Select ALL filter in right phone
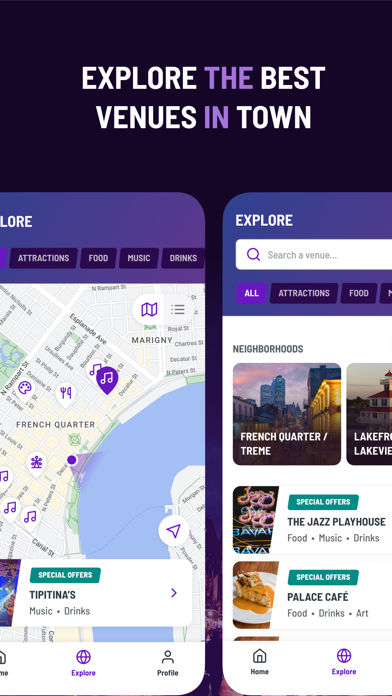The height and width of the screenshot is (696, 392). point(252,293)
